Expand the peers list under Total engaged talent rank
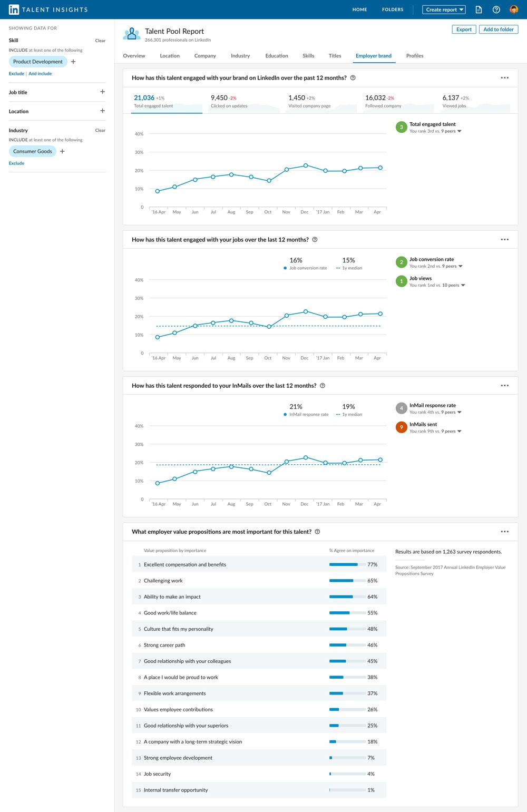This screenshot has width=527, height=812. 459,131
